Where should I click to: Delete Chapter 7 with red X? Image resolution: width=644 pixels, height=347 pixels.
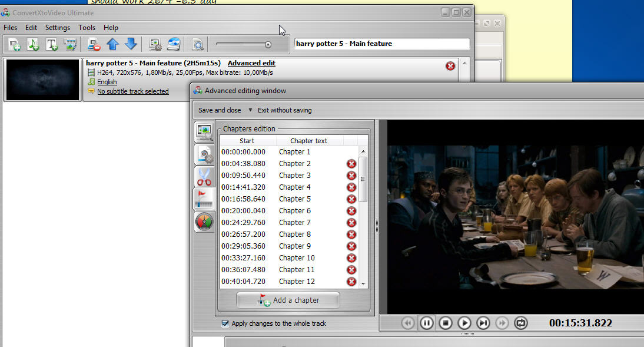[351, 223]
